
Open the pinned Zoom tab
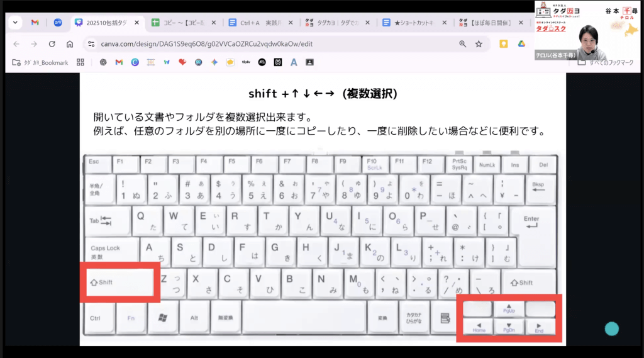click(57, 23)
